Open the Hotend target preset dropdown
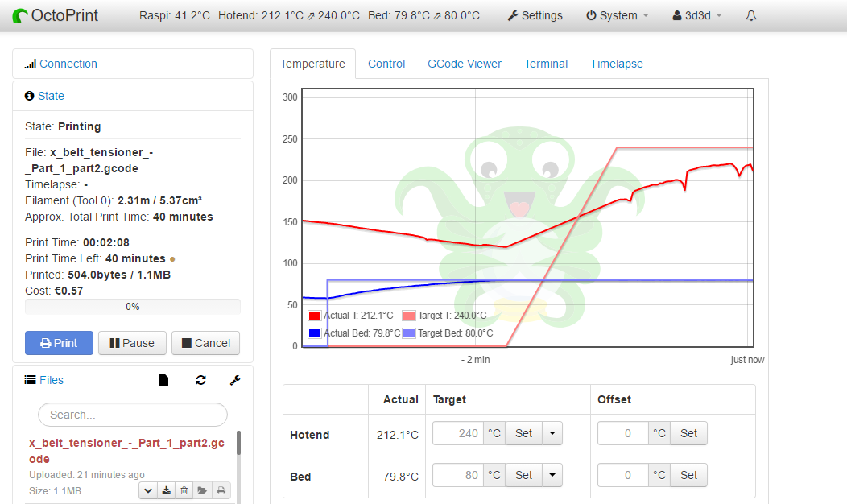847x504 pixels. point(552,433)
